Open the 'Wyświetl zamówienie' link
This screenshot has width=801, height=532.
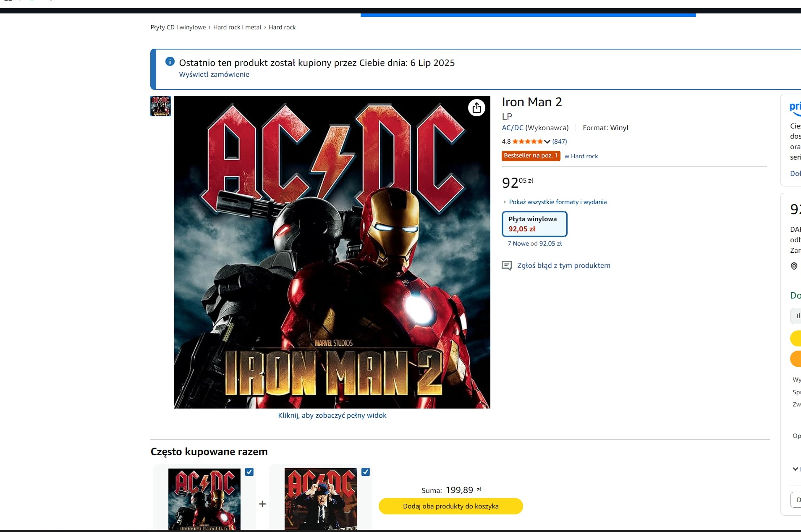click(214, 74)
